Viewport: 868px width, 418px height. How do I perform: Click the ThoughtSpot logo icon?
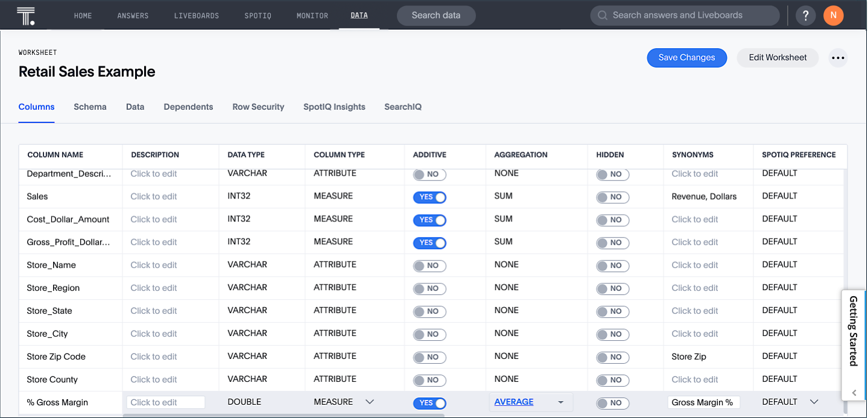[26, 15]
